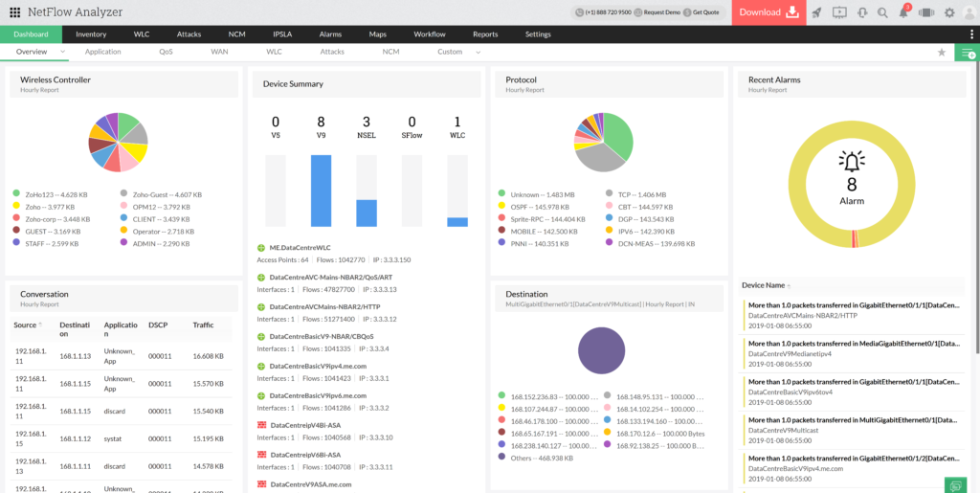
Task: Expand the Custom tab dropdown arrow
Action: [478, 52]
